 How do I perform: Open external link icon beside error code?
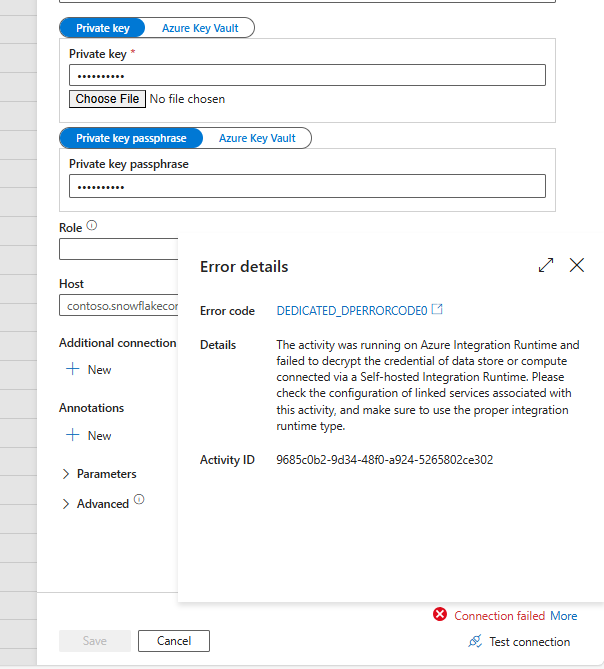[x=437, y=309]
